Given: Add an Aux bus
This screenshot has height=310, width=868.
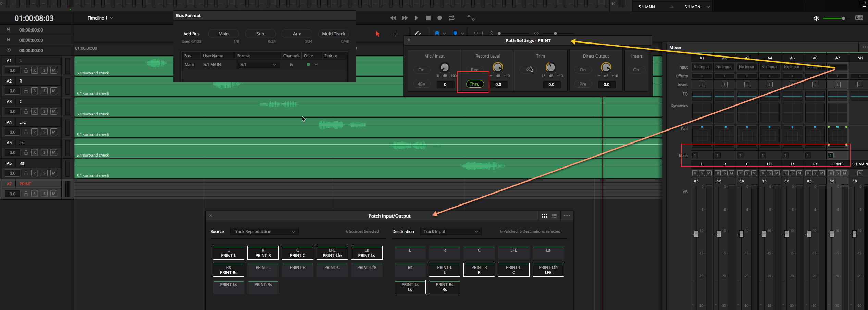Looking at the screenshot, I should [297, 34].
